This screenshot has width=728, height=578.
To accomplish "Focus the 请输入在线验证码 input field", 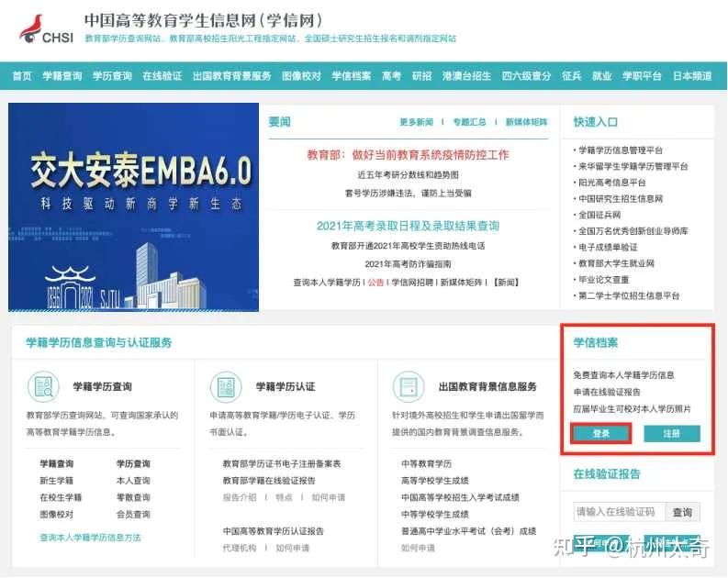I will pos(620,512).
